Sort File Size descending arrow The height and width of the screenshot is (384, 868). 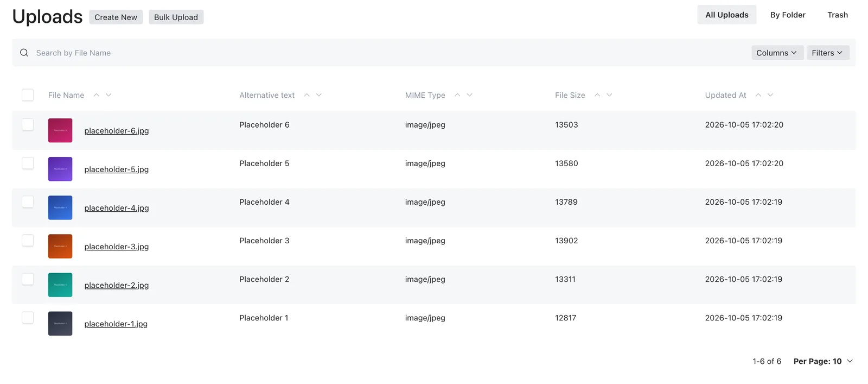click(x=609, y=95)
